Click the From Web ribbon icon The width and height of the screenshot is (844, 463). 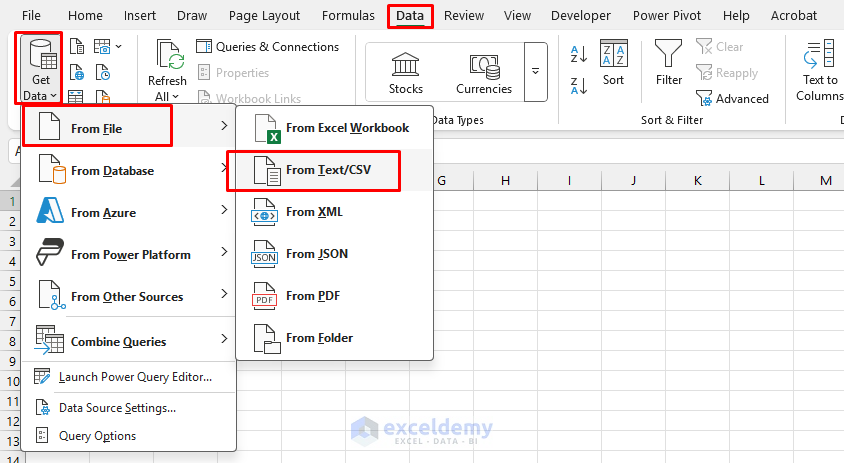point(77,73)
